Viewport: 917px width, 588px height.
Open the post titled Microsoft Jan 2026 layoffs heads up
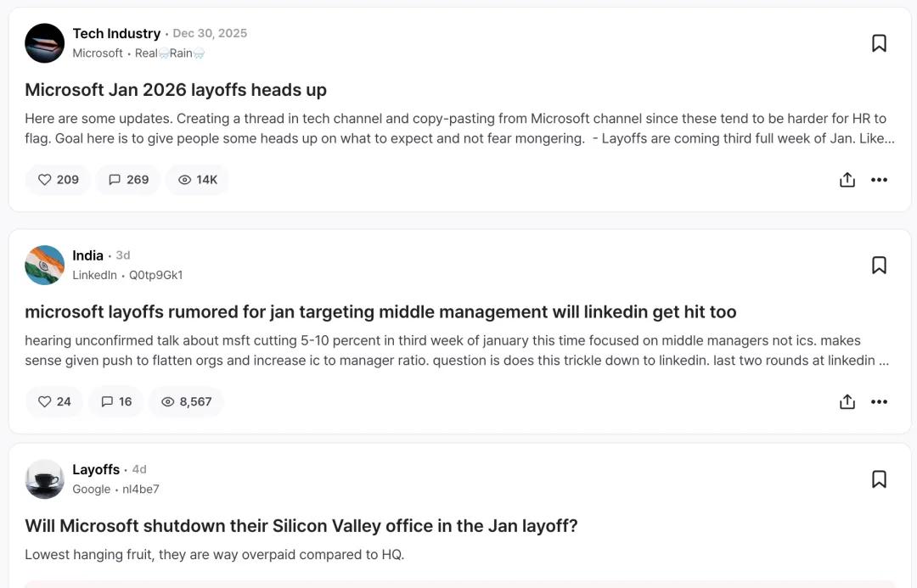click(x=176, y=90)
